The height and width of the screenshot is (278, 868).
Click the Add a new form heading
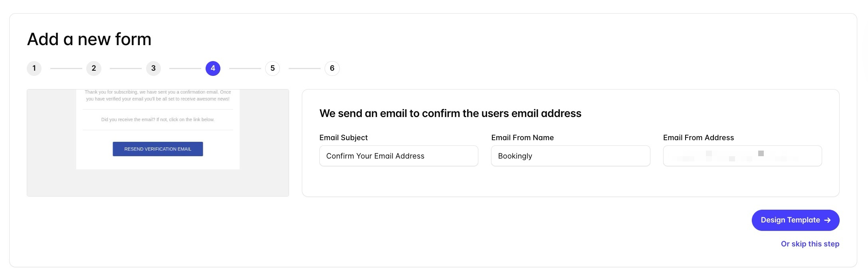89,39
